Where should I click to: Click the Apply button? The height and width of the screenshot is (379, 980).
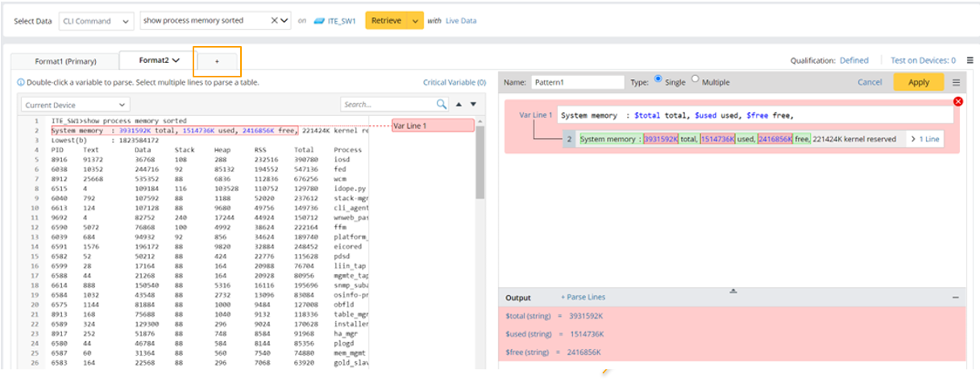(x=918, y=82)
